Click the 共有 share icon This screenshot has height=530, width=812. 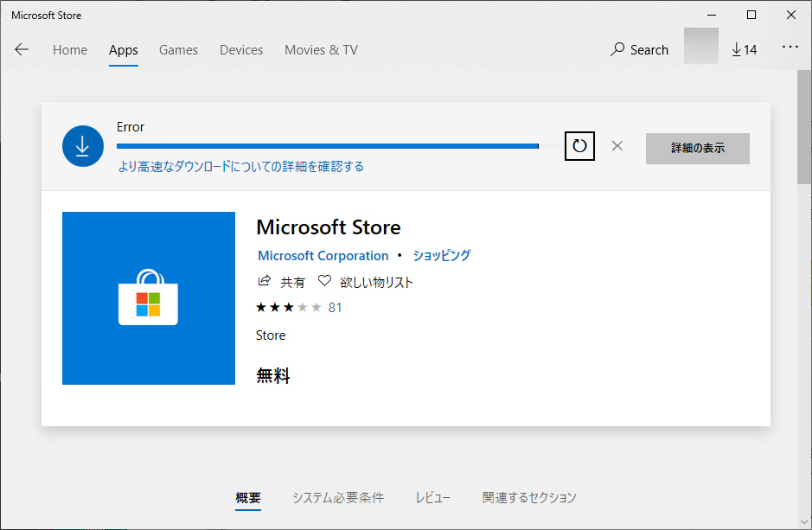coord(282,282)
